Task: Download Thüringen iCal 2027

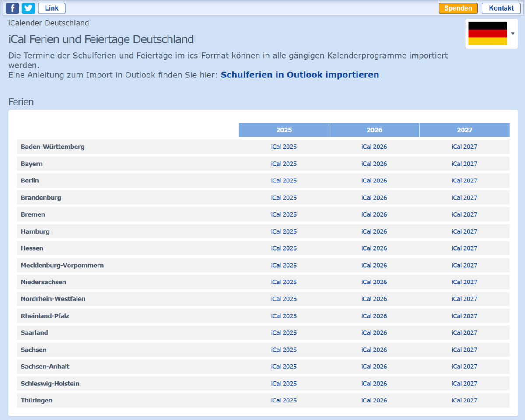Action: (465, 401)
